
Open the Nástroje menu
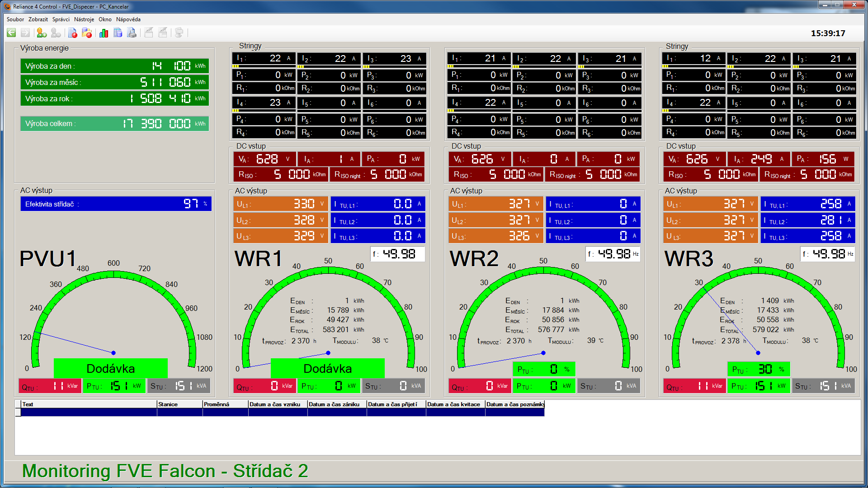click(84, 19)
